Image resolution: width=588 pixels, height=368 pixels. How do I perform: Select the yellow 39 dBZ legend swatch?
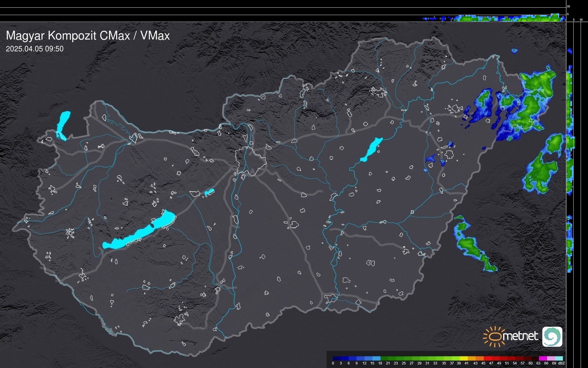pos(464,358)
